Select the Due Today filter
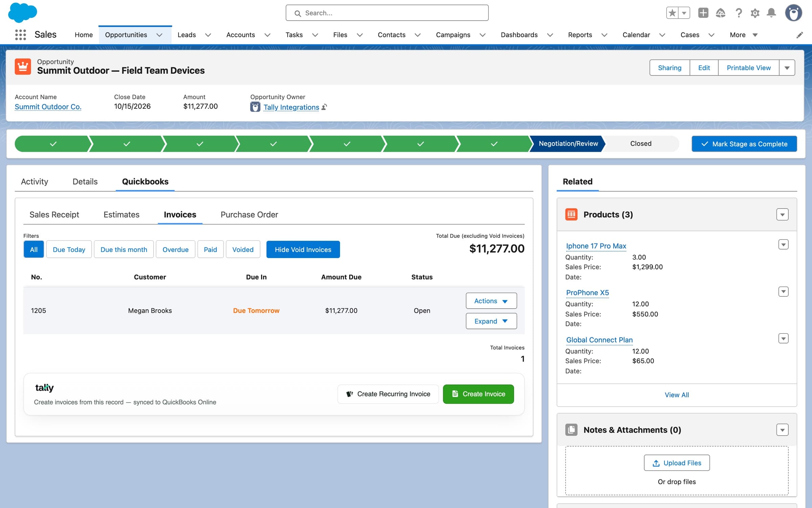This screenshot has height=508, width=812. pyautogui.click(x=69, y=249)
